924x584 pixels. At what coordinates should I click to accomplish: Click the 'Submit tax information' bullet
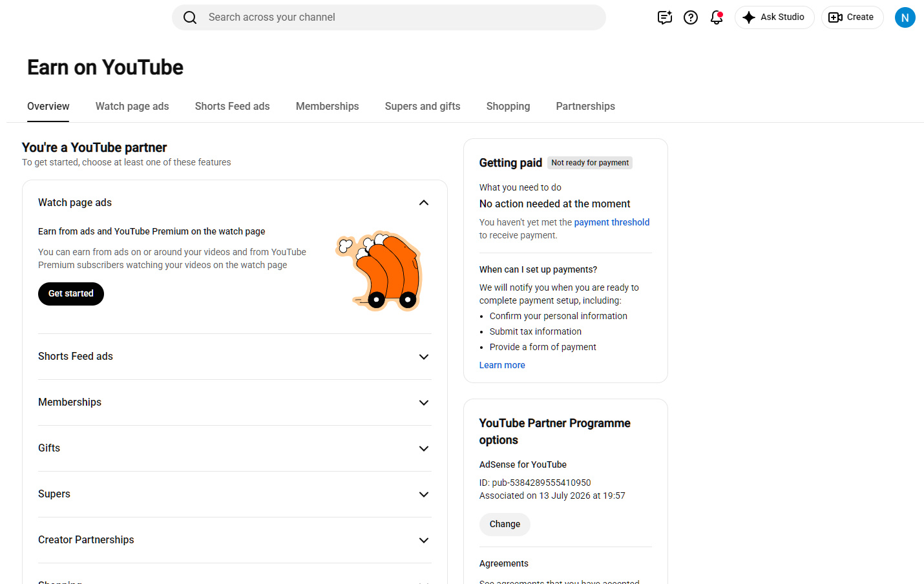[x=536, y=331]
